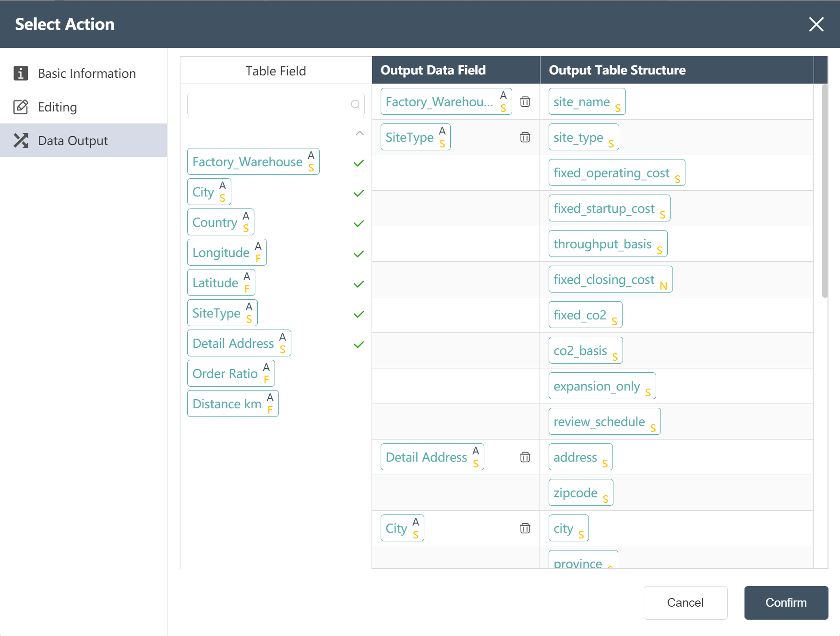This screenshot has height=636, width=840.
Task: Click the Cancel button
Action: point(685,602)
